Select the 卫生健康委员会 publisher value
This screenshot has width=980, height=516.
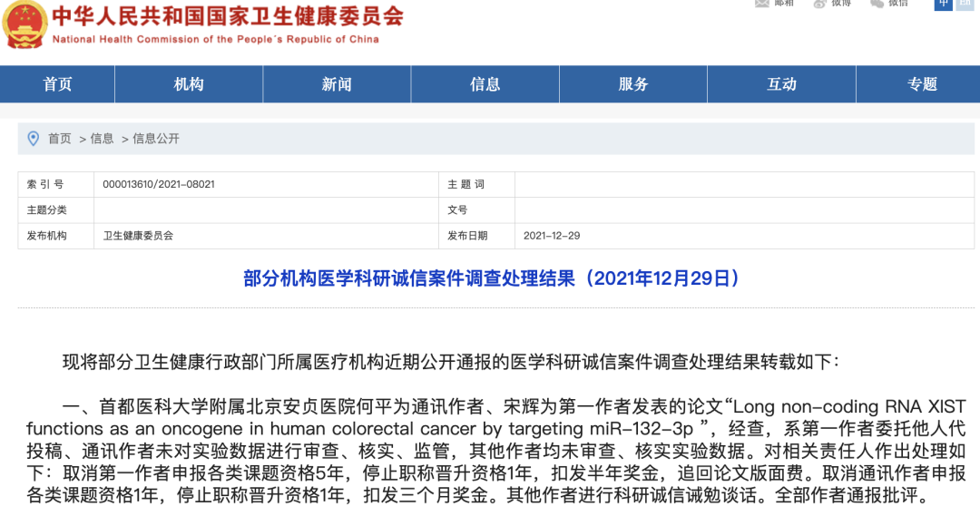click(x=138, y=236)
